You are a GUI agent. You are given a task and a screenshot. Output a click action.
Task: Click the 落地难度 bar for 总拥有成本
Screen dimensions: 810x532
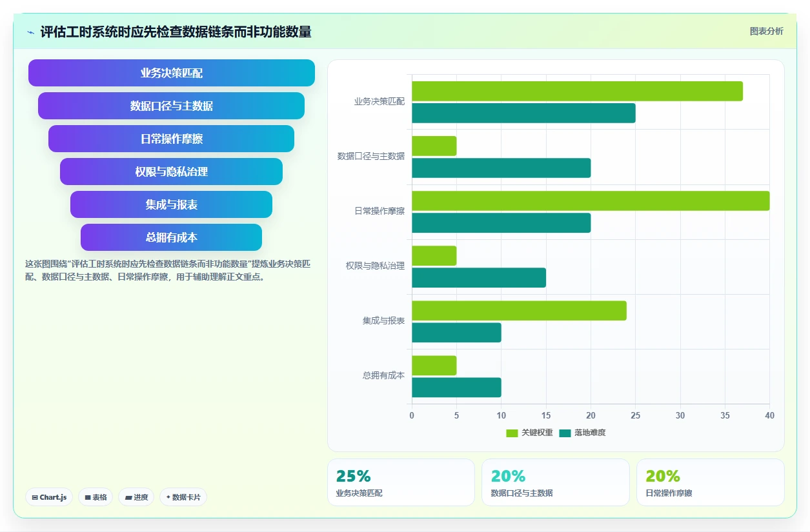(x=457, y=387)
